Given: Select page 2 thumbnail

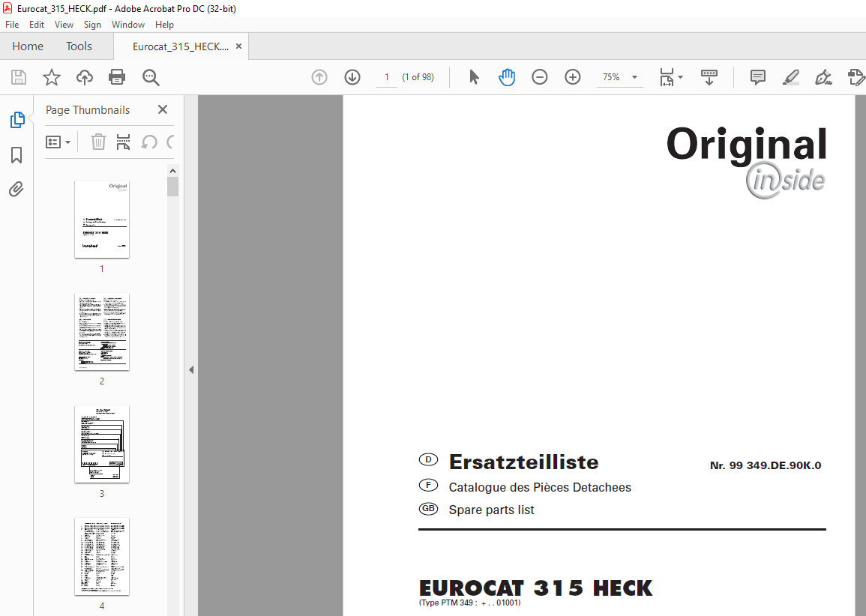Looking at the screenshot, I should click(x=102, y=332).
